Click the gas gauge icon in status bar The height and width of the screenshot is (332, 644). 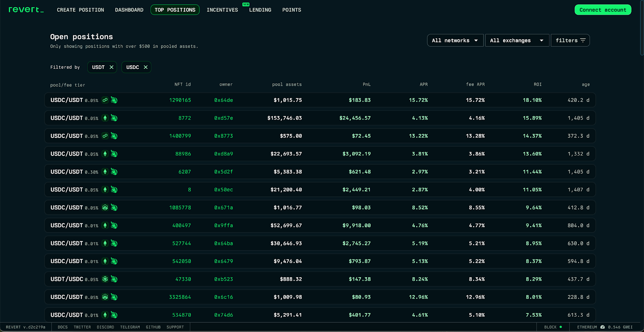pos(603,327)
